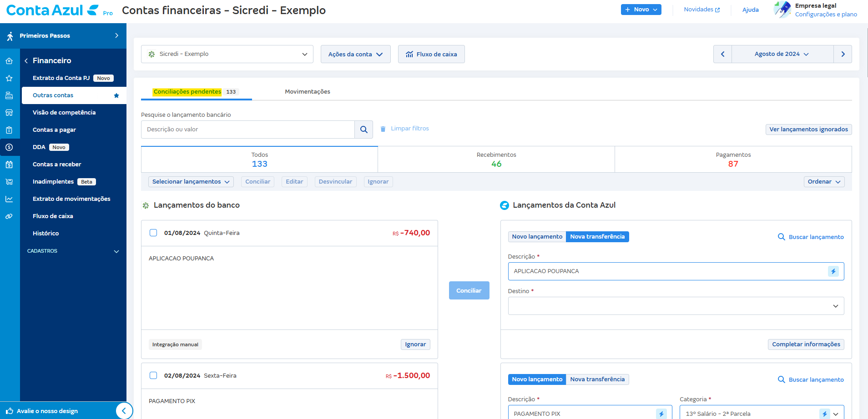868x419 pixels.
Task: Open Configurações e plano
Action: coord(826,15)
